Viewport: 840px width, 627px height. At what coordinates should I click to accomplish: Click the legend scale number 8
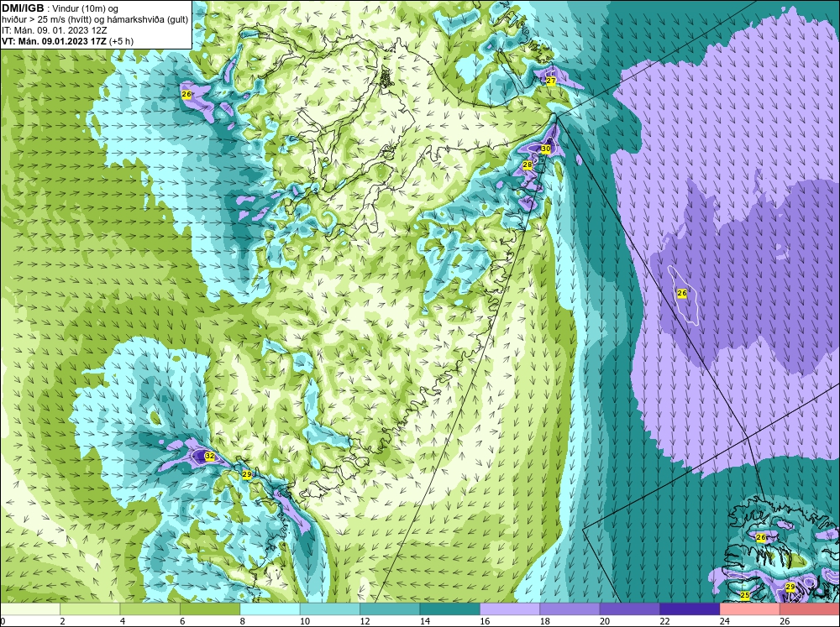pyautogui.click(x=243, y=621)
